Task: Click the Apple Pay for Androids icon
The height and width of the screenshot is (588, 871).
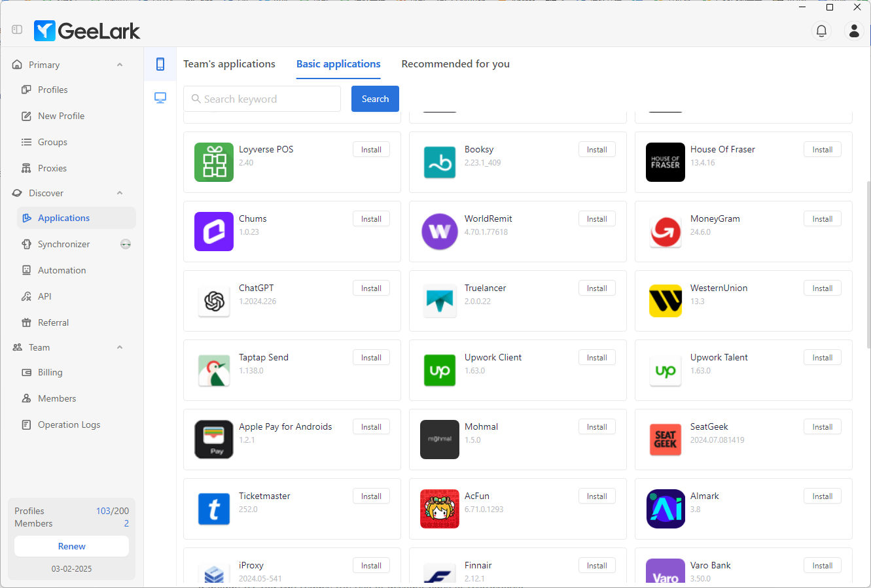Action: click(x=214, y=440)
